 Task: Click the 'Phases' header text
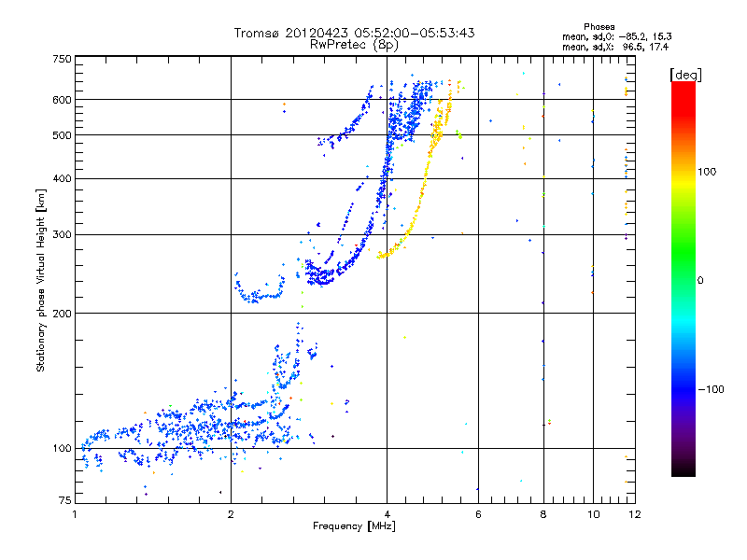599,27
